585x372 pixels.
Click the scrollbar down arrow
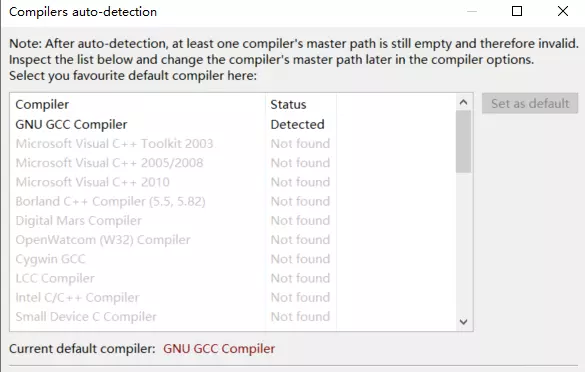coord(463,322)
